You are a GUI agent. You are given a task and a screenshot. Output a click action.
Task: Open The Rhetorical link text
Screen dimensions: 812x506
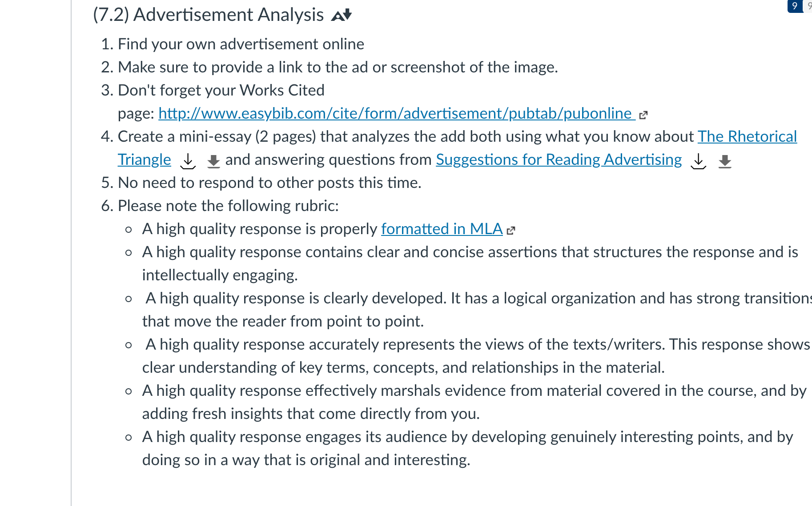tap(747, 136)
